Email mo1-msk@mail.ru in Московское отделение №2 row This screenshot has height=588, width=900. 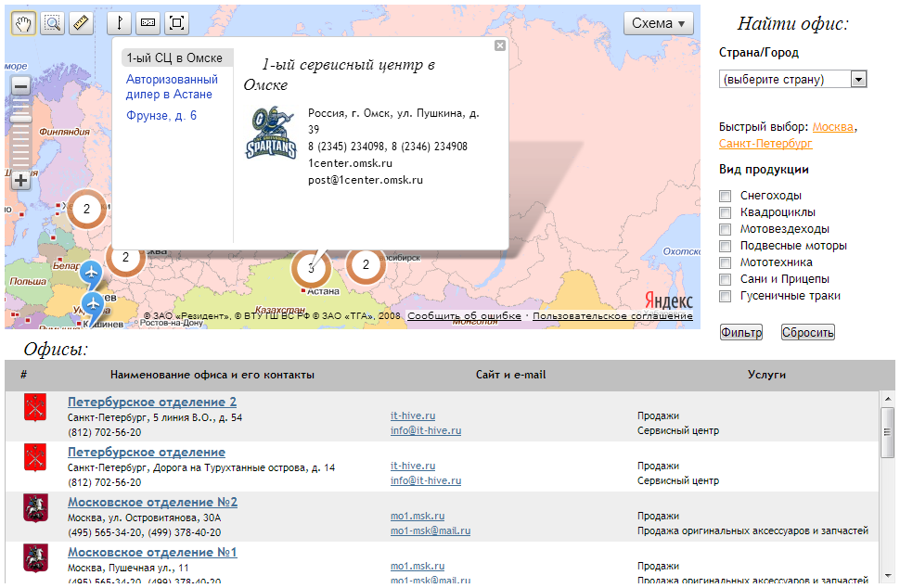click(x=431, y=530)
